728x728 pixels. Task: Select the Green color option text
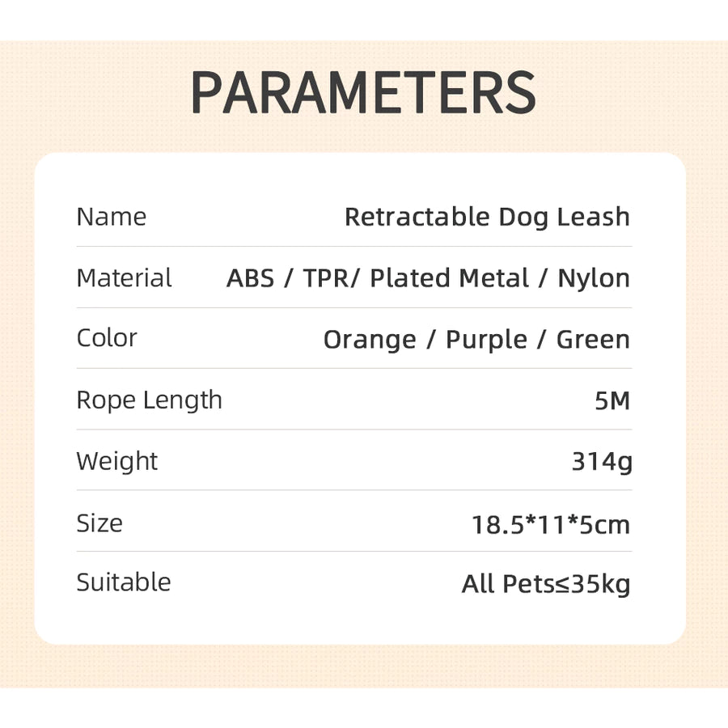click(593, 340)
